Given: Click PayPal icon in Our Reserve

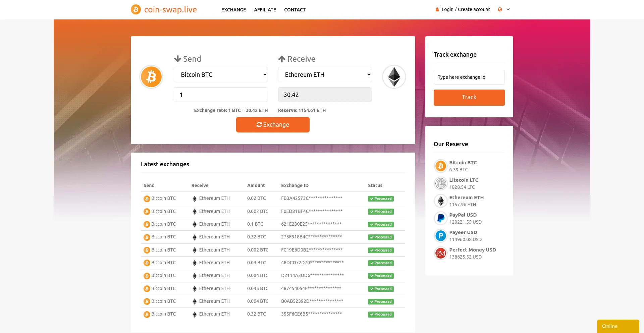Looking at the screenshot, I should click(x=440, y=218).
